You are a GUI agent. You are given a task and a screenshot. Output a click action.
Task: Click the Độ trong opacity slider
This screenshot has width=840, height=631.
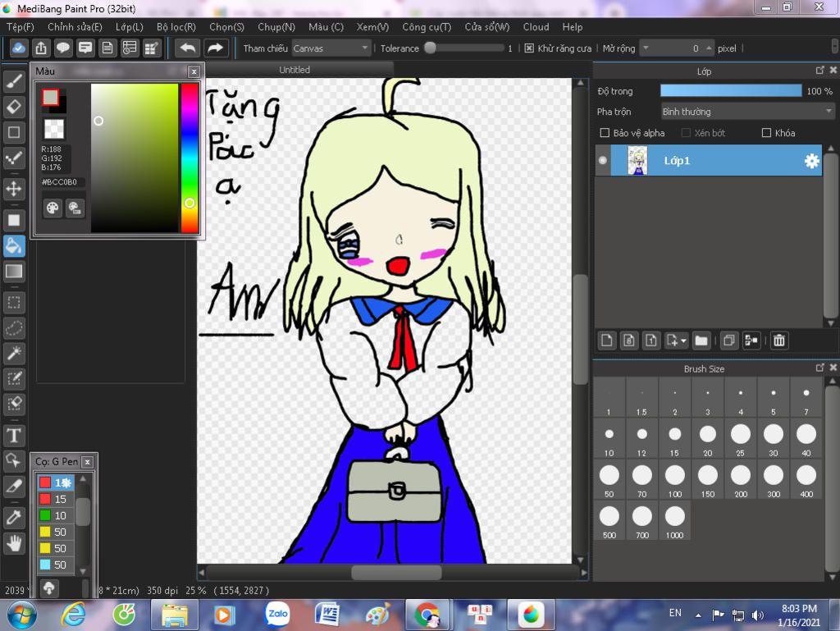731,91
